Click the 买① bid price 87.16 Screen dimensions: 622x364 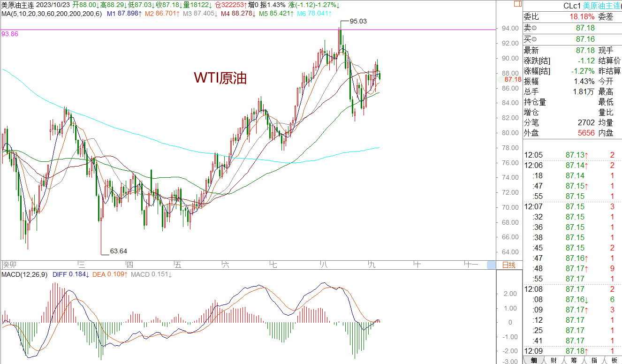585,39
